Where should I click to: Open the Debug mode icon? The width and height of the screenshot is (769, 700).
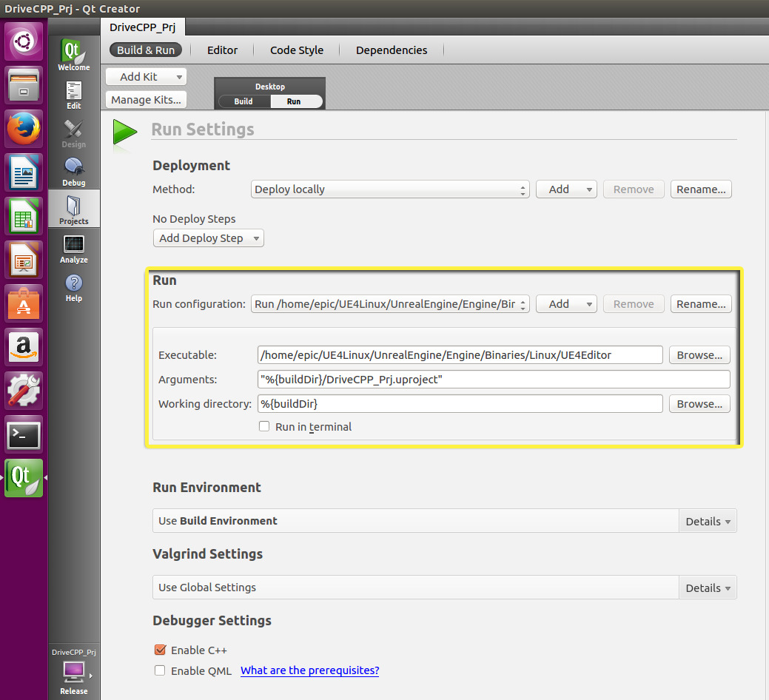tap(73, 171)
